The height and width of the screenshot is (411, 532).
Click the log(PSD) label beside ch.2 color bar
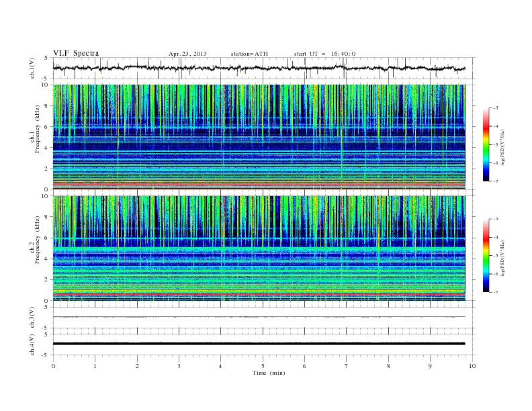pyautogui.click(x=503, y=259)
